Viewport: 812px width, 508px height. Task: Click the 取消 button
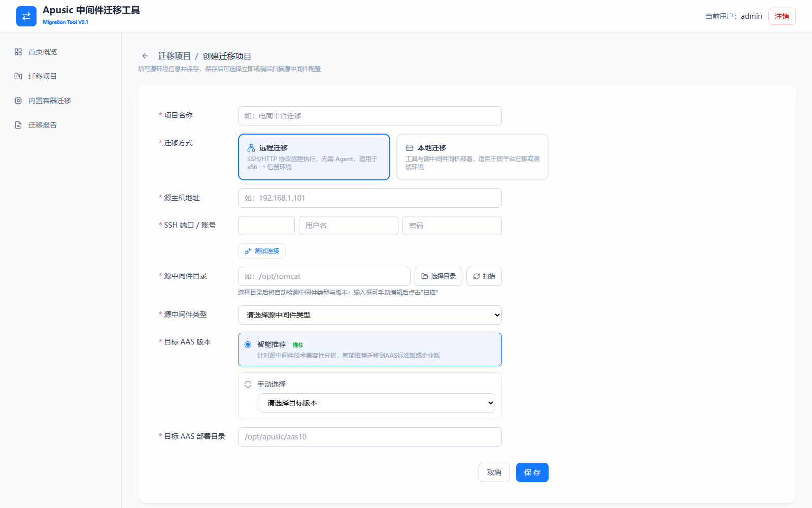[x=494, y=472]
